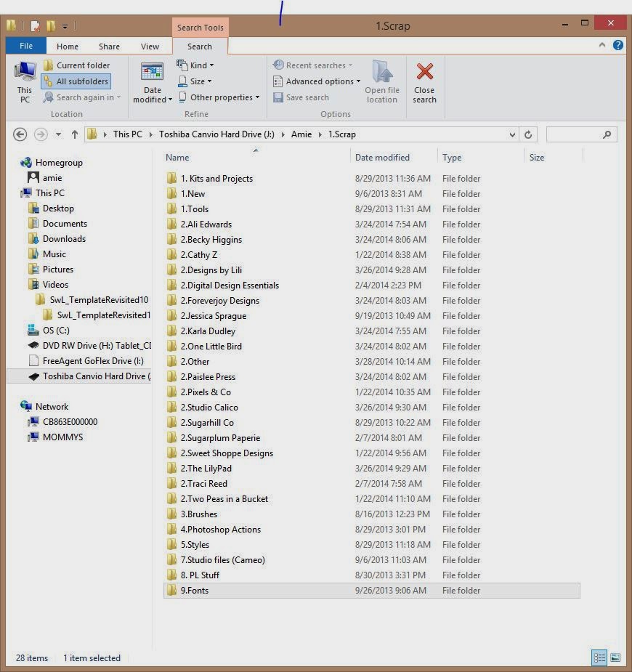Screen dimensions: 632x672
Task: Click the Forward navigation arrow
Action: coord(41,134)
